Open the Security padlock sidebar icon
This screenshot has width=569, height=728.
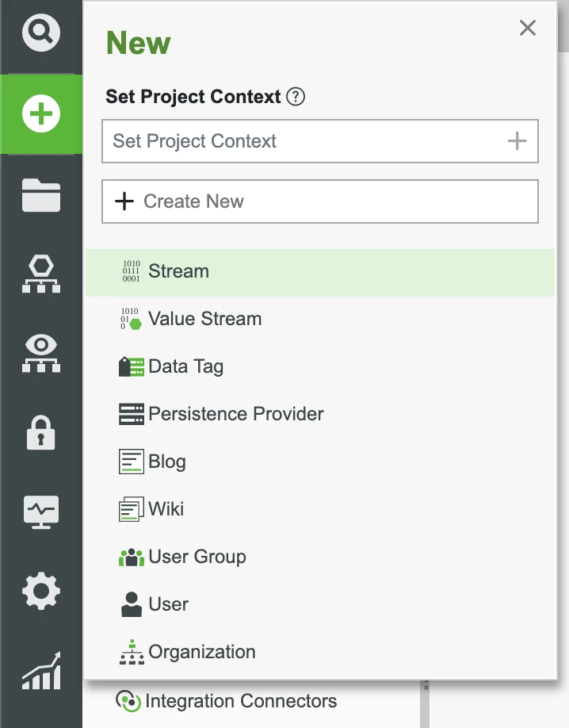(x=41, y=433)
